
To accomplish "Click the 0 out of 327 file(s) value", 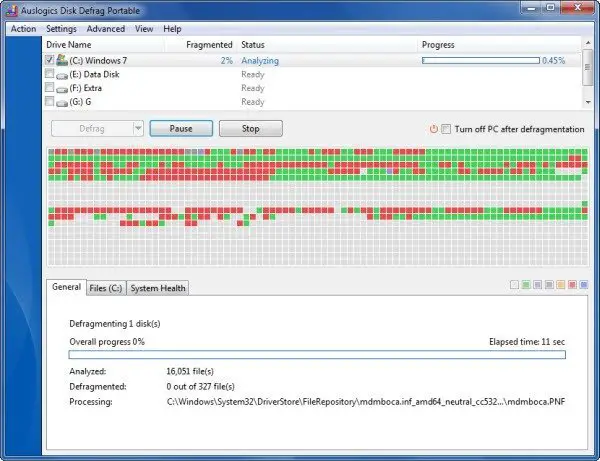I will tap(201, 387).
